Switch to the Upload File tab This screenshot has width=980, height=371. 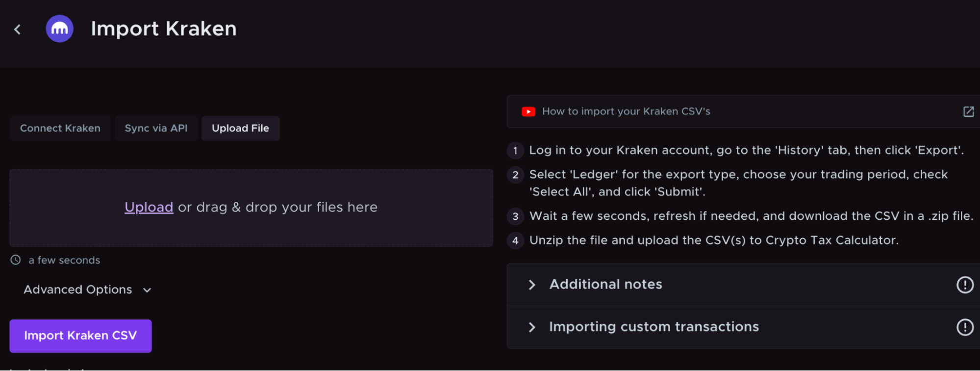(240, 128)
